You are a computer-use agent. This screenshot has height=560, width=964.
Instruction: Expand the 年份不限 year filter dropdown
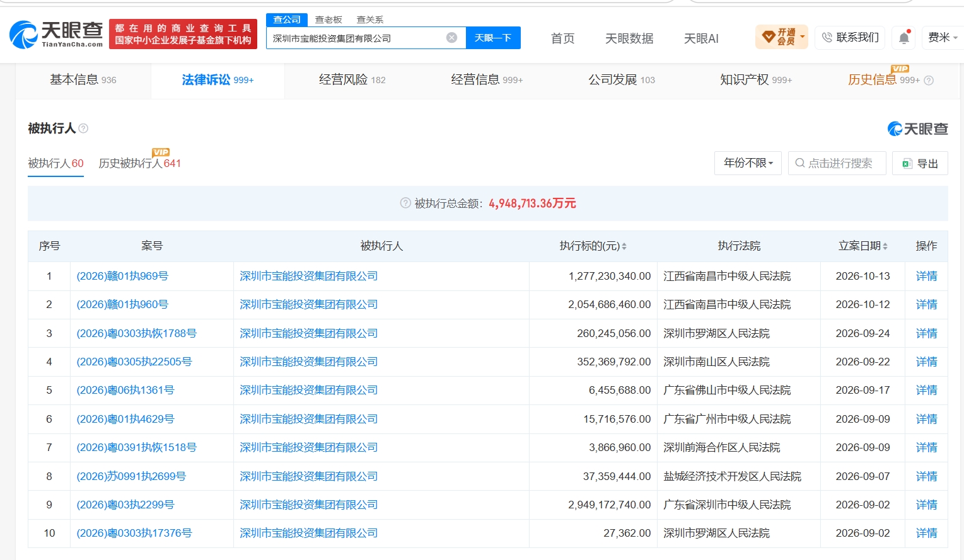(748, 163)
